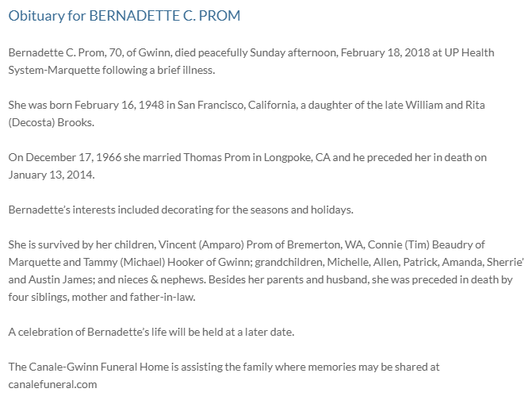The height and width of the screenshot is (400, 532).
Task: Click the obituary heading for Bernadette C. Prom
Action: (x=124, y=16)
